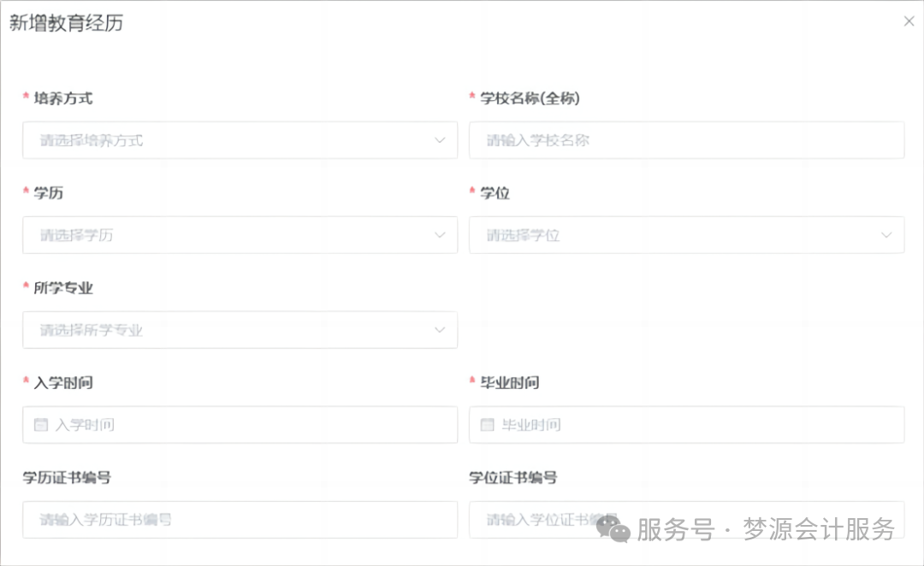Close the 新增教育经历 dialog
The image size is (924, 566).
click(909, 21)
